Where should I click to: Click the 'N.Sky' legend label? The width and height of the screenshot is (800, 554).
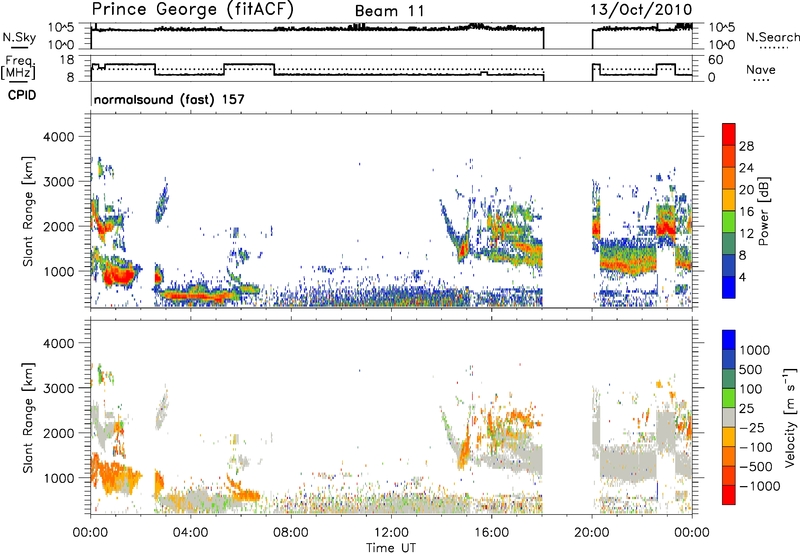tap(19, 37)
